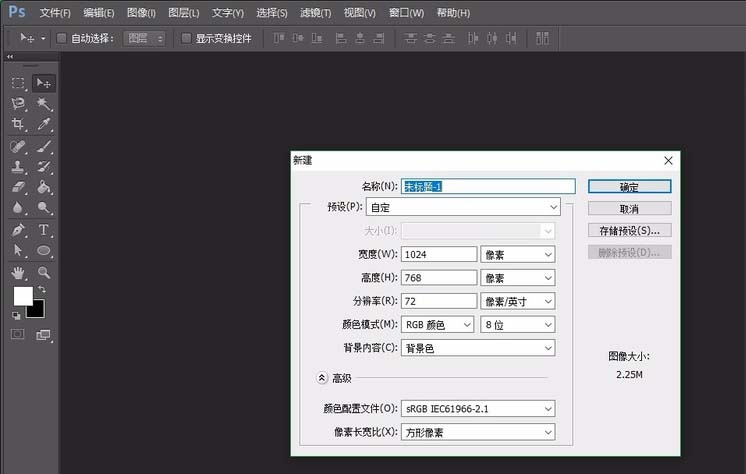Open the height unit 像素 dropdown
Screen dimensions: 746x474
click(518, 277)
